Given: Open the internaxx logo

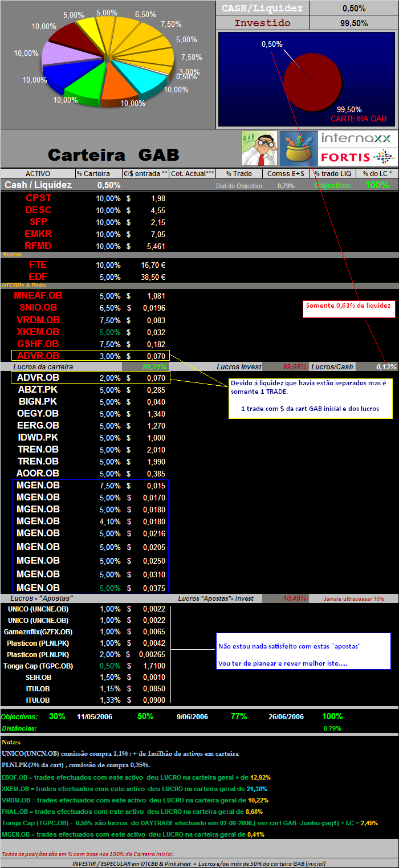Looking at the screenshot, I should pyautogui.click(x=356, y=138).
